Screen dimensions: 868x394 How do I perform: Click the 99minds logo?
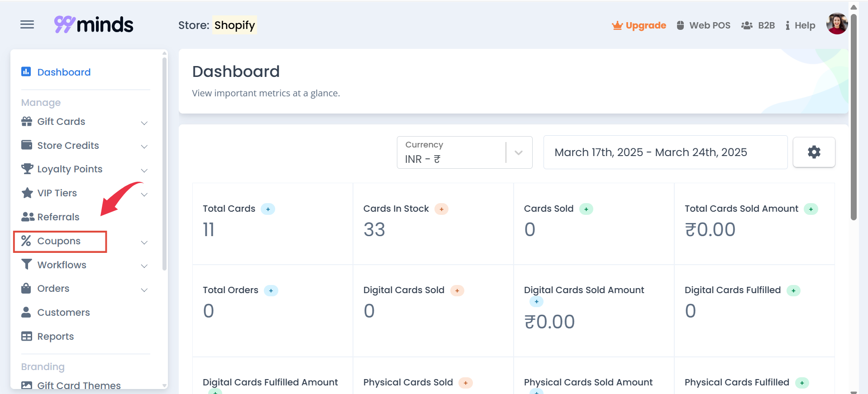pos(94,25)
